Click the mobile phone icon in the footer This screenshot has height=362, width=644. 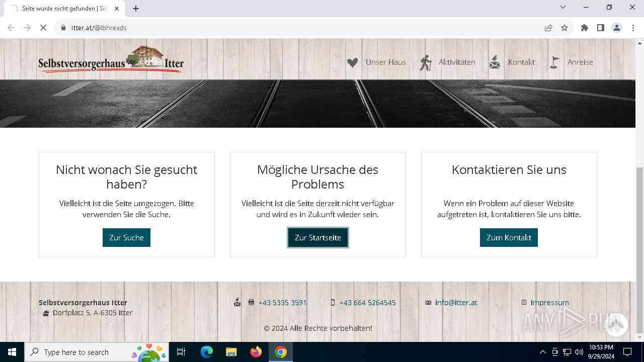point(333,303)
